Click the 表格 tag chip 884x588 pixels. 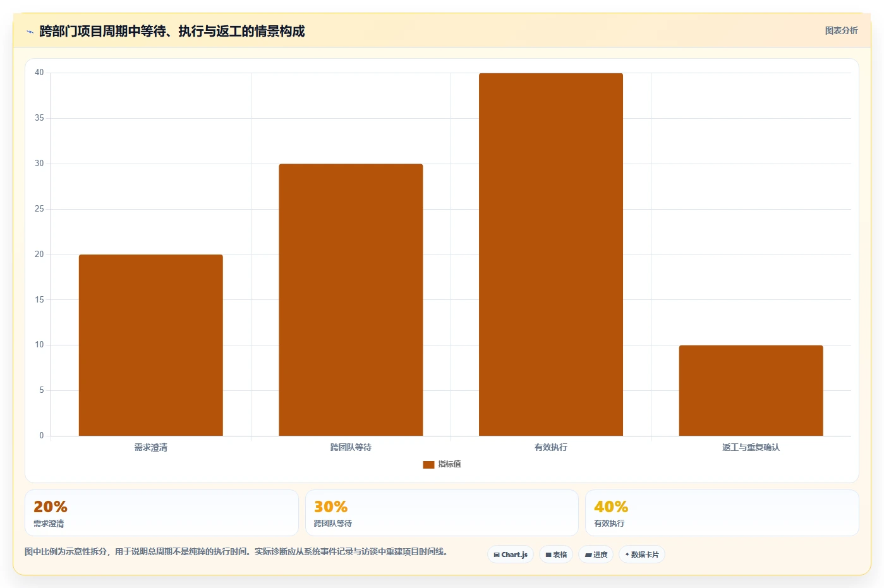pos(556,555)
